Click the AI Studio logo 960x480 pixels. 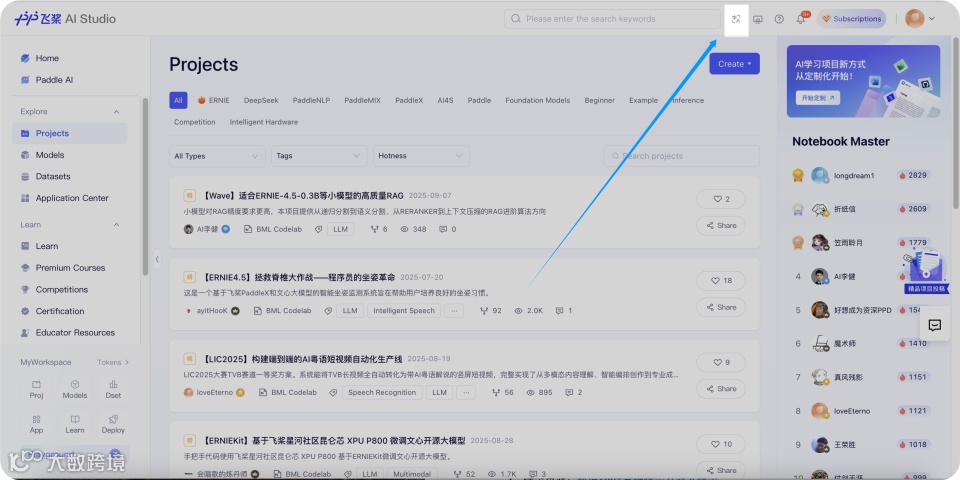pos(65,19)
